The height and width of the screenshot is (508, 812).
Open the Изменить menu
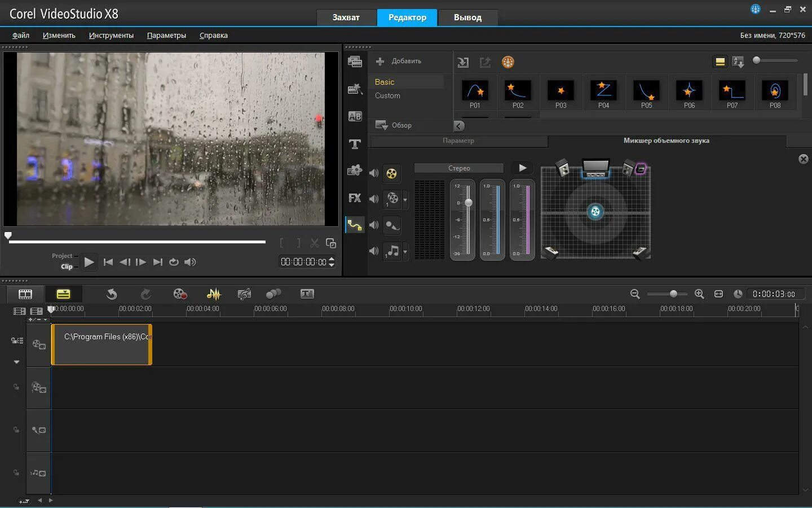coord(59,35)
